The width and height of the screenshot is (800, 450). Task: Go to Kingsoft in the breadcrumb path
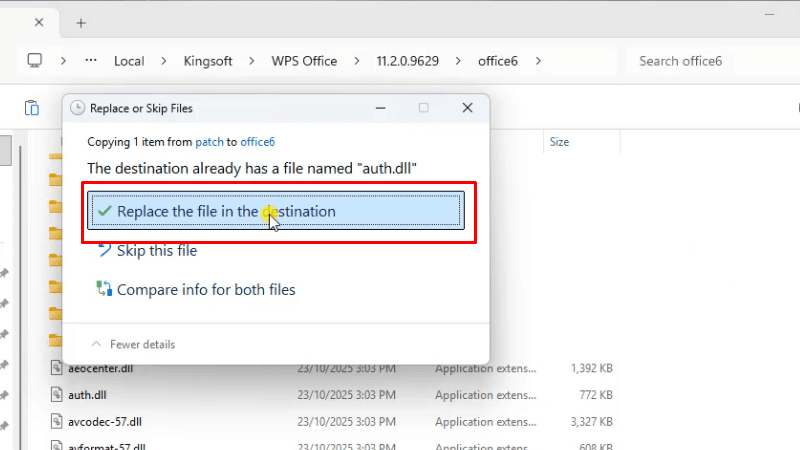pyautogui.click(x=207, y=61)
